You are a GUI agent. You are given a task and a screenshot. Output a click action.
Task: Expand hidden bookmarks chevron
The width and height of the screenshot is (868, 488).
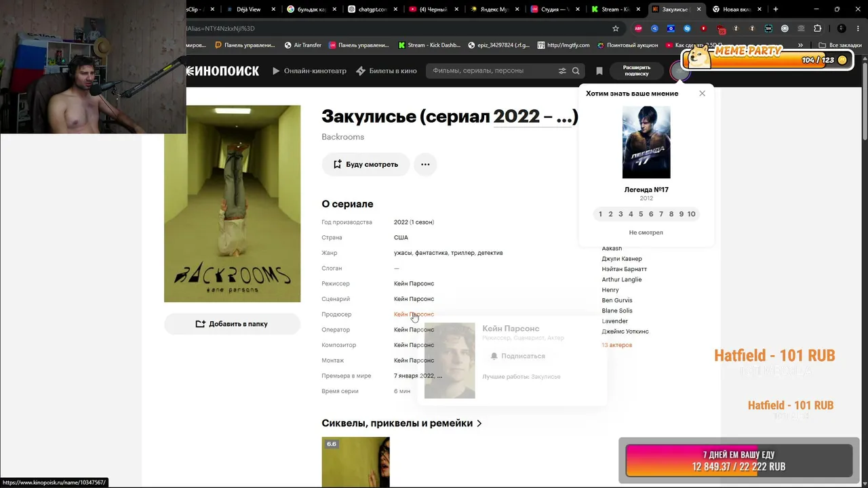coord(801,45)
